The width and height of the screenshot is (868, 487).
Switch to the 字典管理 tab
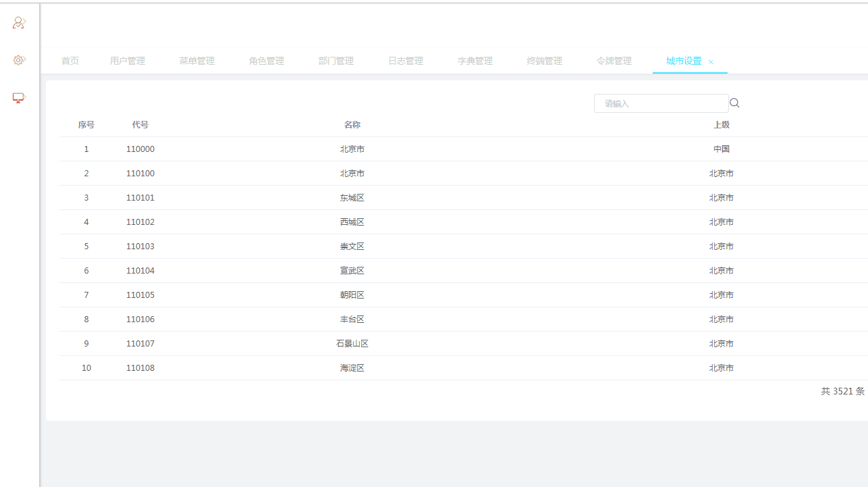[475, 61]
